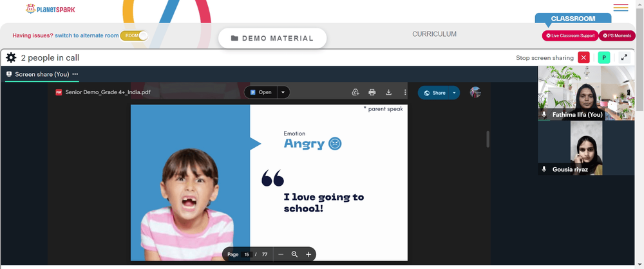The width and height of the screenshot is (644, 269).
Task: Click the '* parent speak' note
Action: [x=383, y=109]
